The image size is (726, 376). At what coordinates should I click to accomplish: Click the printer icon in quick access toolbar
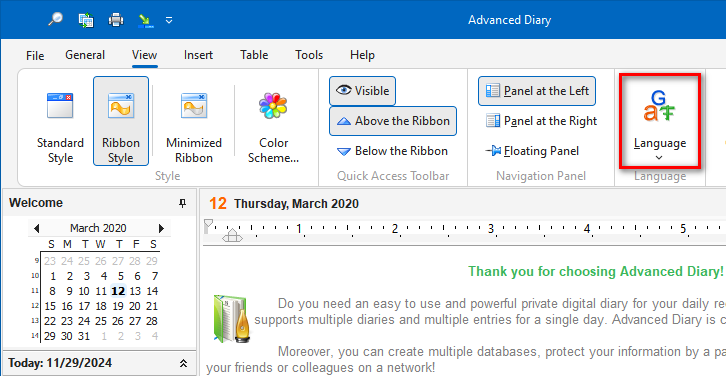(x=116, y=20)
